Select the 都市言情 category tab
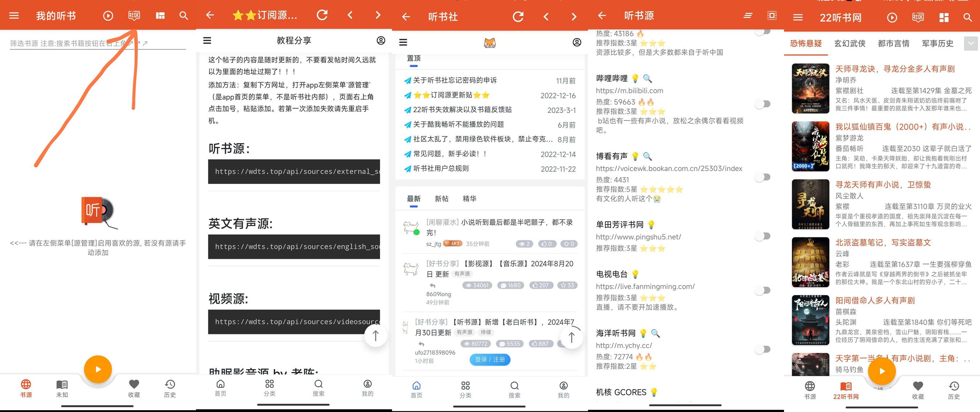This screenshot has width=980, height=412. (894, 43)
